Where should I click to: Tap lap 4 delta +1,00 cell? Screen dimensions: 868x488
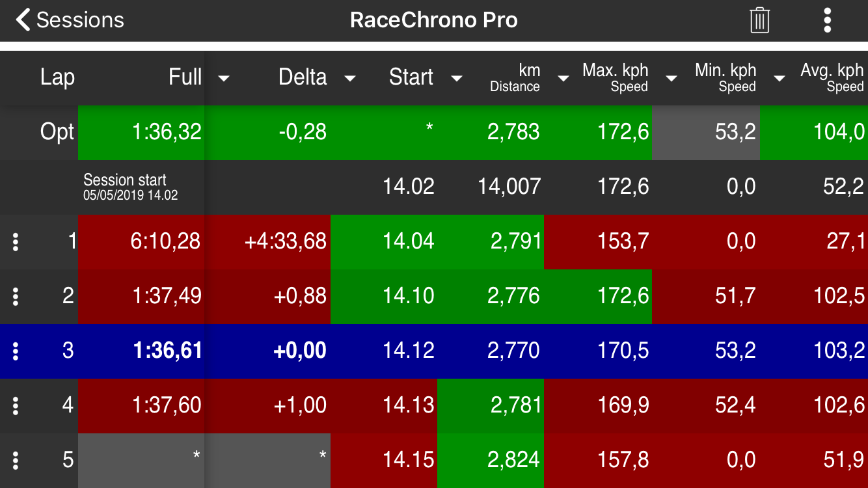pyautogui.click(x=300, y=406)
